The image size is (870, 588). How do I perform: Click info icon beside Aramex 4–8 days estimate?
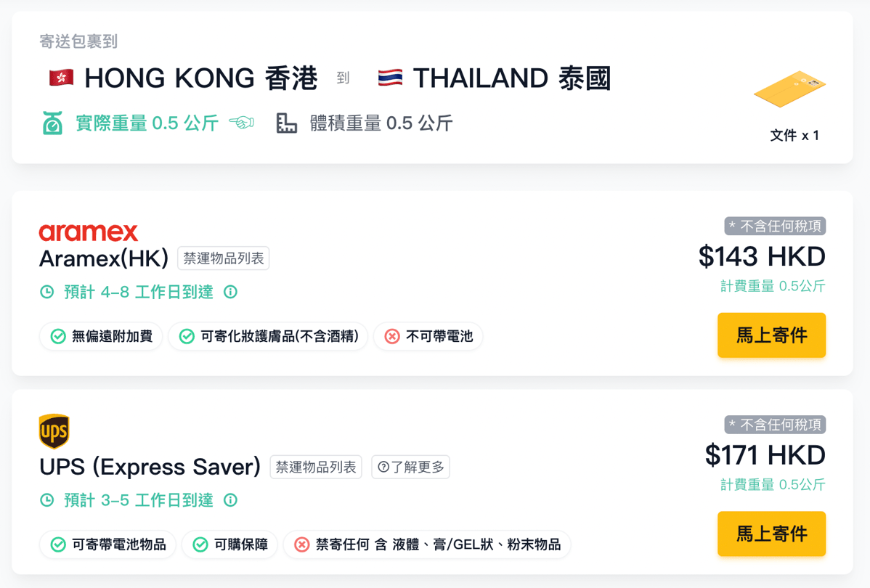pos(231,292)
